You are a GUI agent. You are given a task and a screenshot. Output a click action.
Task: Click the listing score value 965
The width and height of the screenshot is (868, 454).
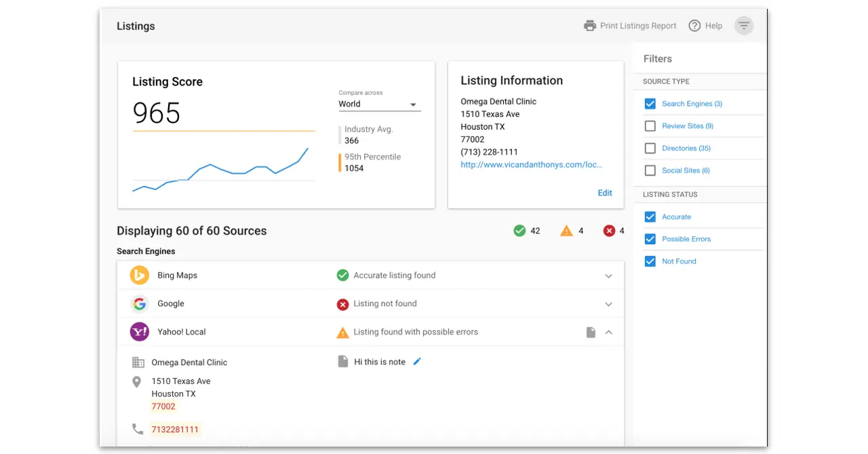coord(157,113)
